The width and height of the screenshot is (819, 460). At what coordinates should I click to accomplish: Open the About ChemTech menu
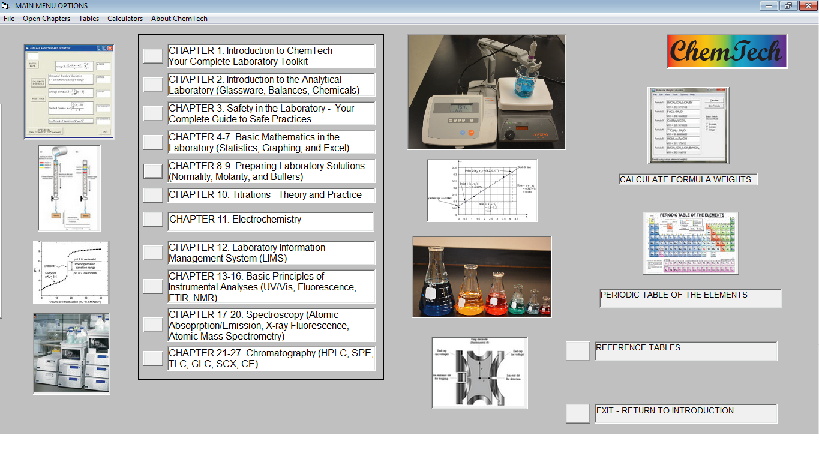coord(179,18)
